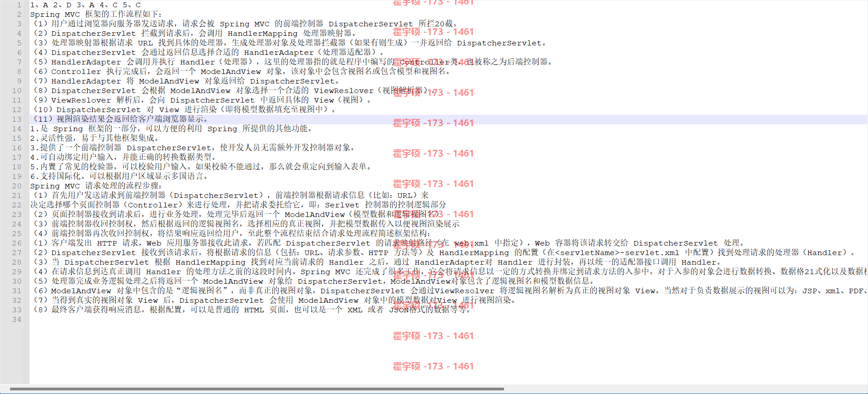The image size is (868, 394).
Task: Click the line "3.提供了一个前端控制器 DispatcherServlet"
Action: tap(193, 148)
